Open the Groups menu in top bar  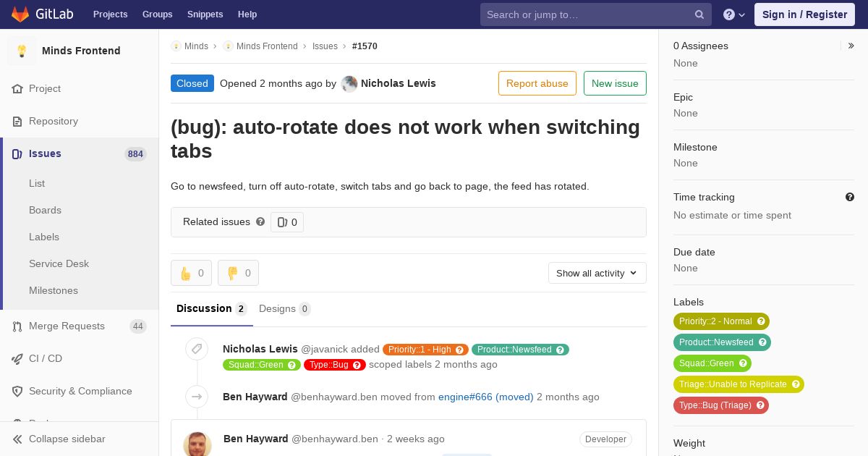(157, 14)
